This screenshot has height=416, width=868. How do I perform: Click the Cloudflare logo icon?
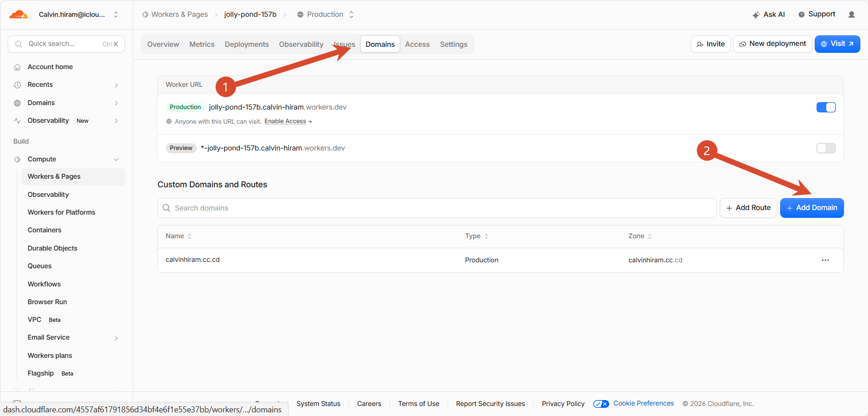(19, 15)
